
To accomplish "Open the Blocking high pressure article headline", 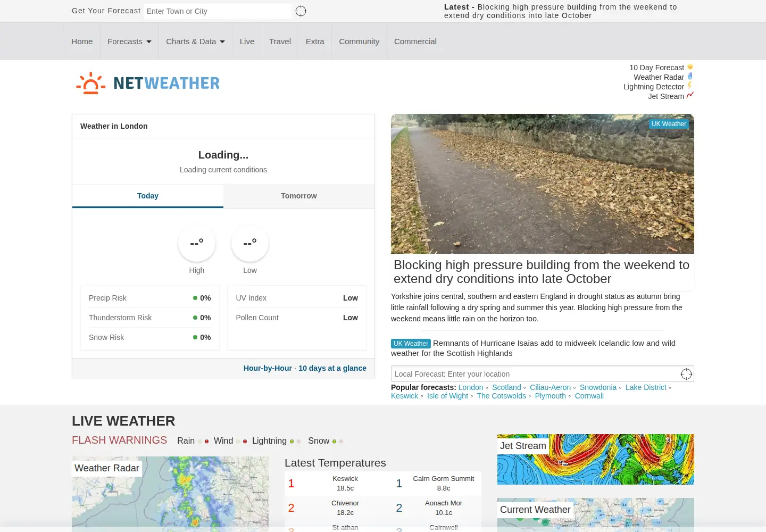I will (x=542, y=272).
